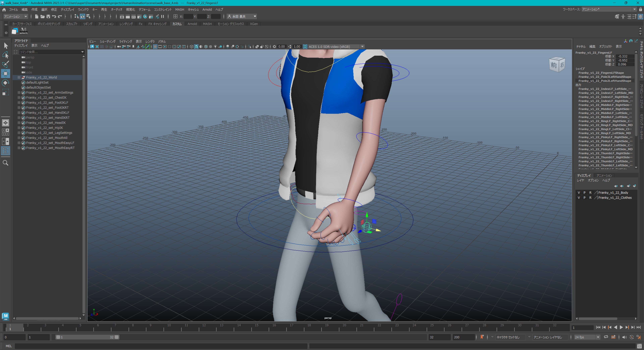
Task: Click the Set Bookmark icon on range bar
Action: click(x=482, y=337)
